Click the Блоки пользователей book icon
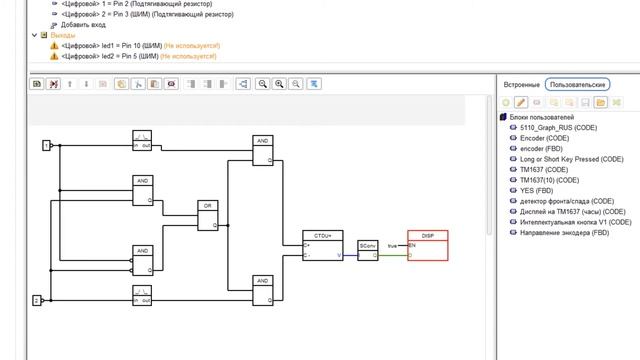 click(x=503, y=117)
